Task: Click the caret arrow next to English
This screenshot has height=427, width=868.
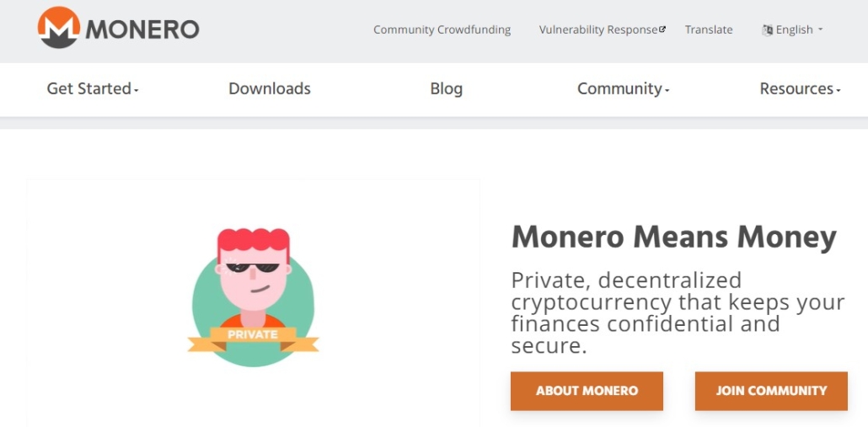Action: click(x=821, y=29)
